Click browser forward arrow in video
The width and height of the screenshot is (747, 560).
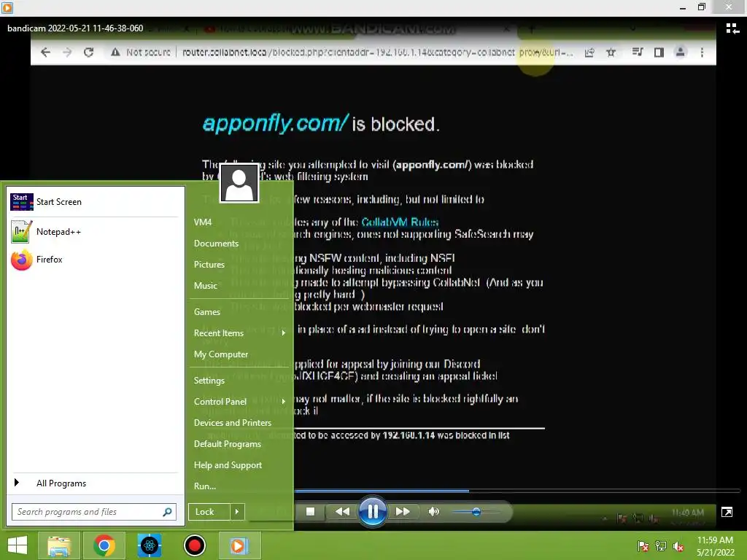(x=67, y=52)
